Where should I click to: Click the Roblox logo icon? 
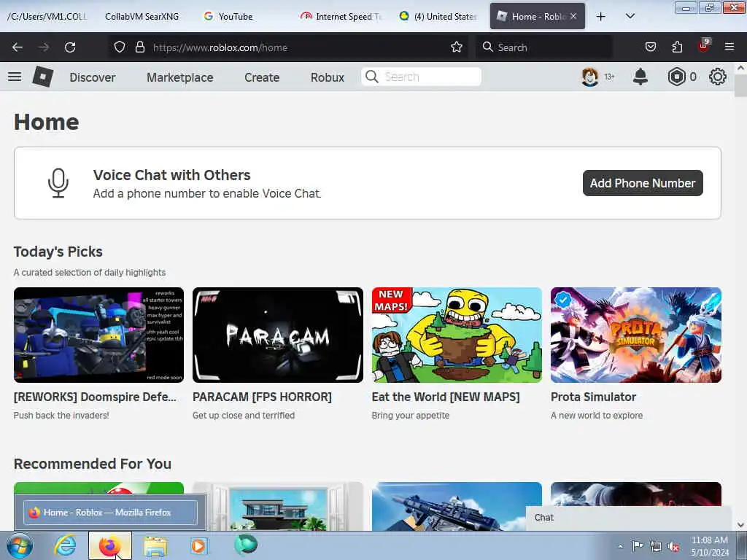42,77
